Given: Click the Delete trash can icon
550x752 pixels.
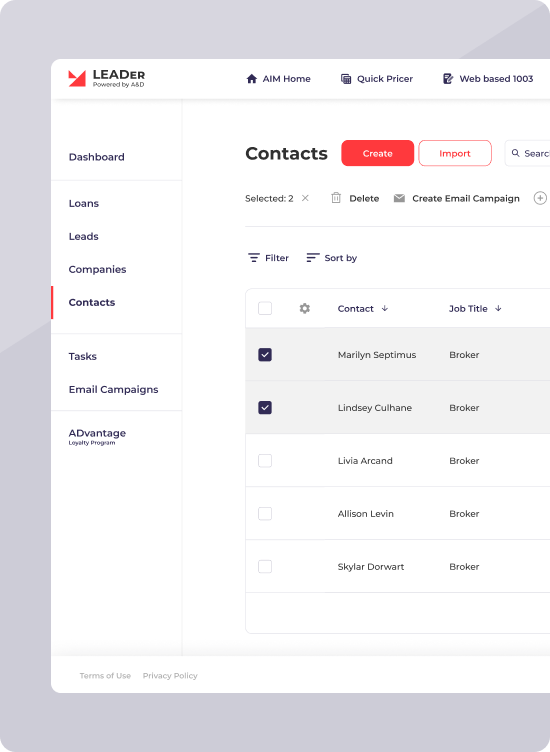Looking at the screenshot, I should 336,198.
